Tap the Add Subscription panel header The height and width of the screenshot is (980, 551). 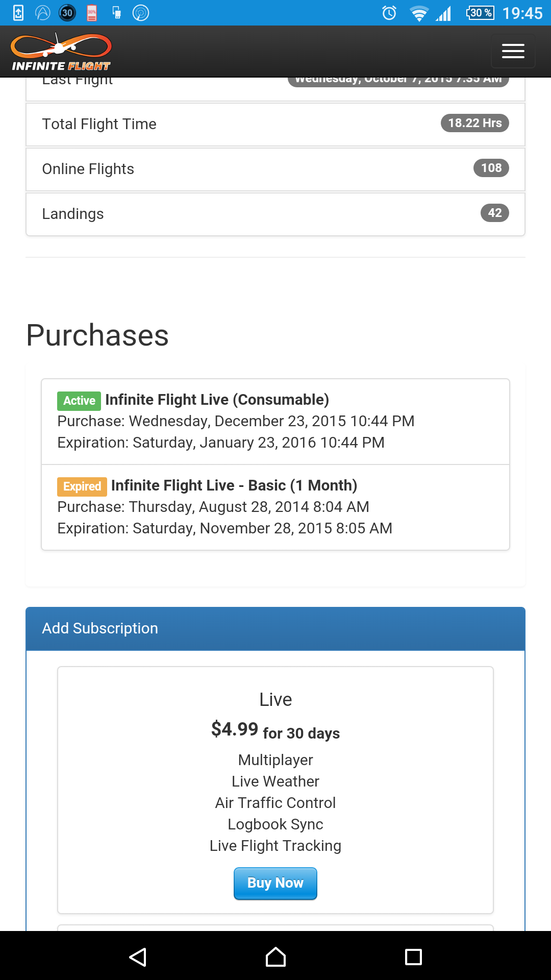tap(275, 628)
